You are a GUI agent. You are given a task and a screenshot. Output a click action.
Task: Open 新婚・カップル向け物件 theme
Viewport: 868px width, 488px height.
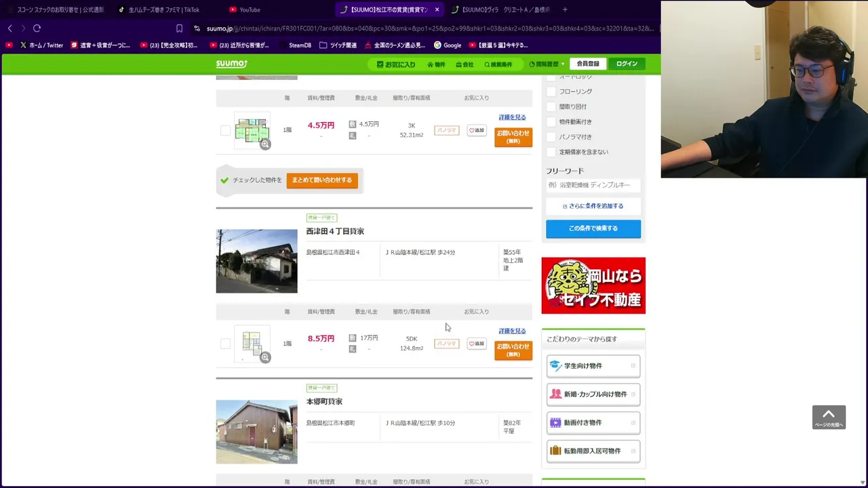coord(593,394)
